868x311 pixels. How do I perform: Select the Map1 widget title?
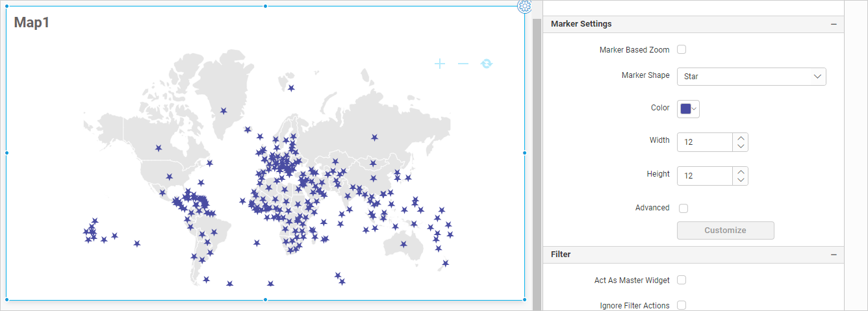[x=32, y=23]
